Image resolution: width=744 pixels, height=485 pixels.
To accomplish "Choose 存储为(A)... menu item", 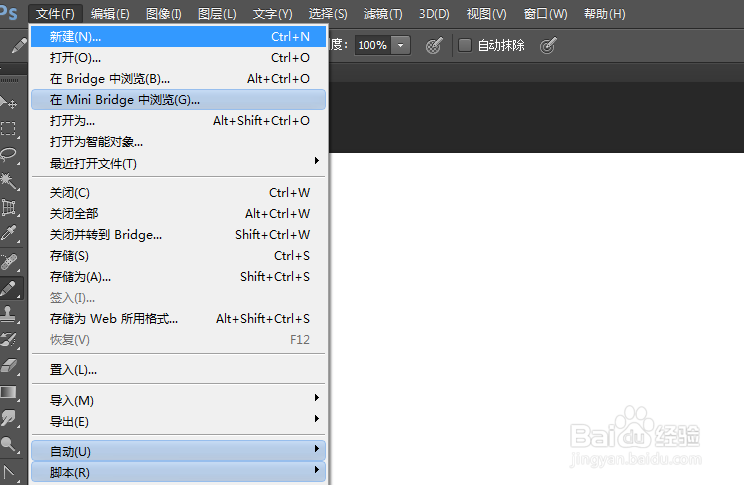I will point(178,277).
